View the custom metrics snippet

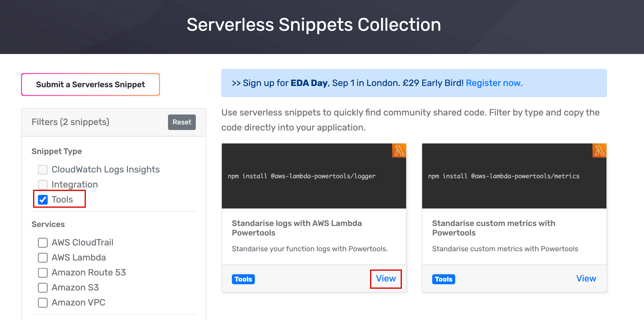click(586, 278)
